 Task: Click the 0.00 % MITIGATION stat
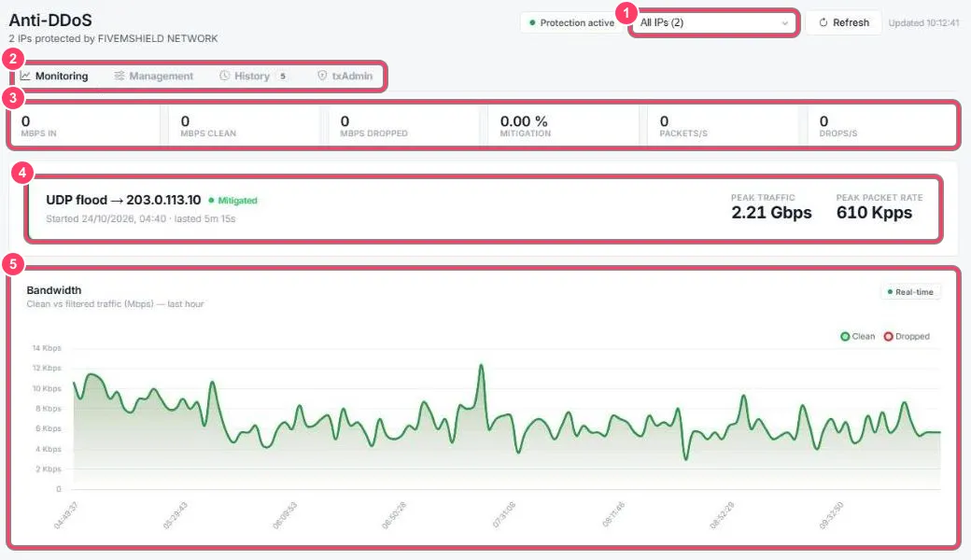coord(564,126)
